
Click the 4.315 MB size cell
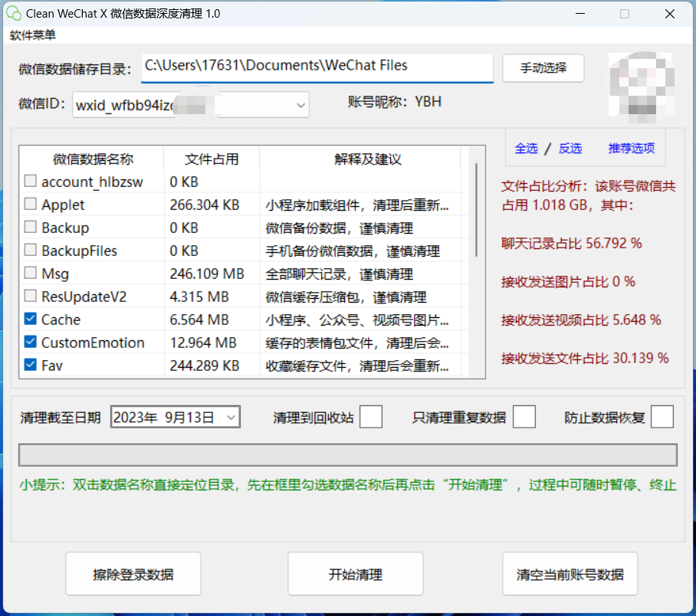pyautogui.click(x=199, y=297)
